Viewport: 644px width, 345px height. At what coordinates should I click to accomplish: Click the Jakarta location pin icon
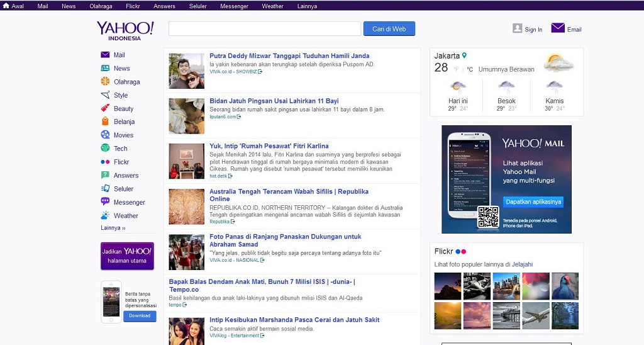tap(465, 55)
